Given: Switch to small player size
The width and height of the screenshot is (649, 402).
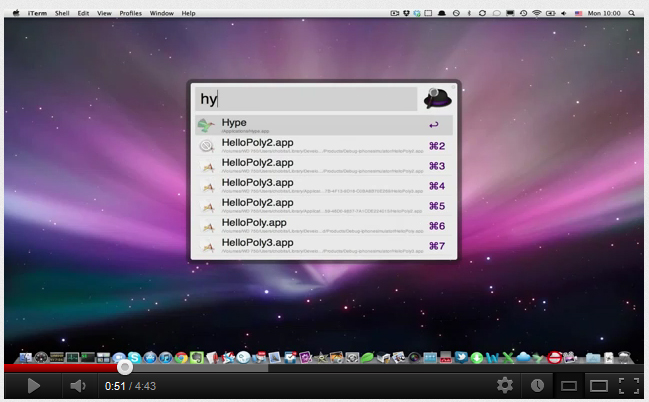Looking at the screenshot, I should [x=569, y=386].
